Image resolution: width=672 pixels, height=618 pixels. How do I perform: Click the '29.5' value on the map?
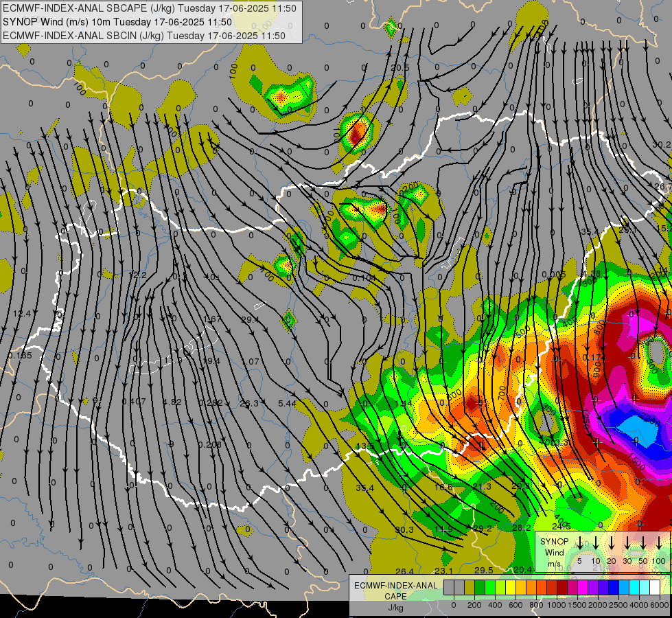[x=483, y=570]
